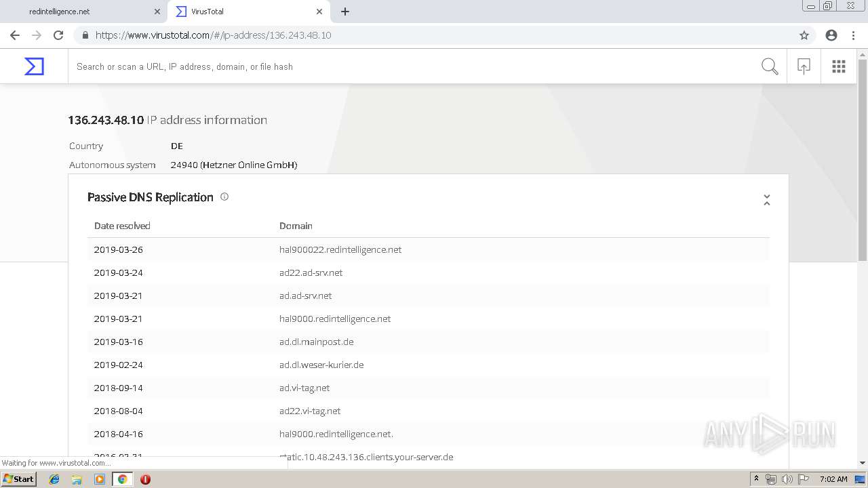
Task: Click the red security shield taskbar icon
Action: pos(145,479)
